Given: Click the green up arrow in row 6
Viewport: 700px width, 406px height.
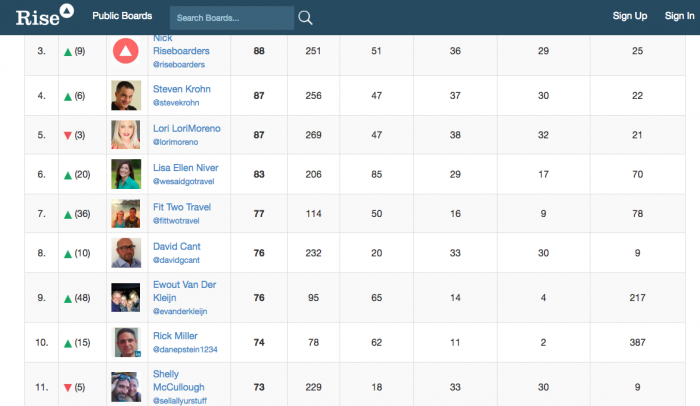Looking at the screenshot, I should [x=68, y=175].
